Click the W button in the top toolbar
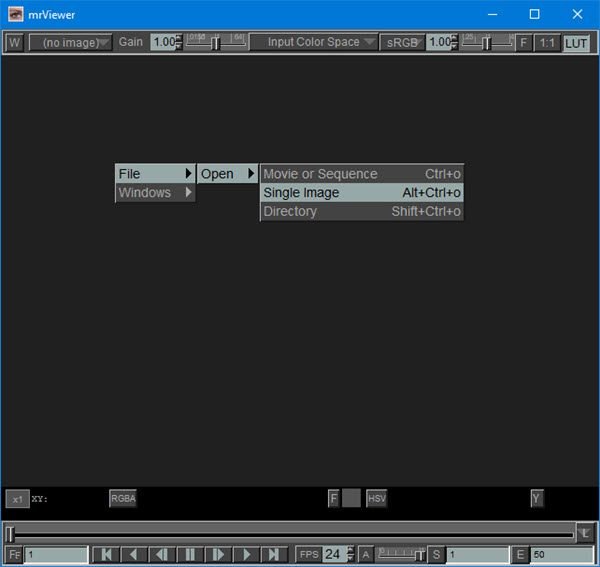Viewport: 600px width, 567px height. pyautogui.click(x=14, y=42)
